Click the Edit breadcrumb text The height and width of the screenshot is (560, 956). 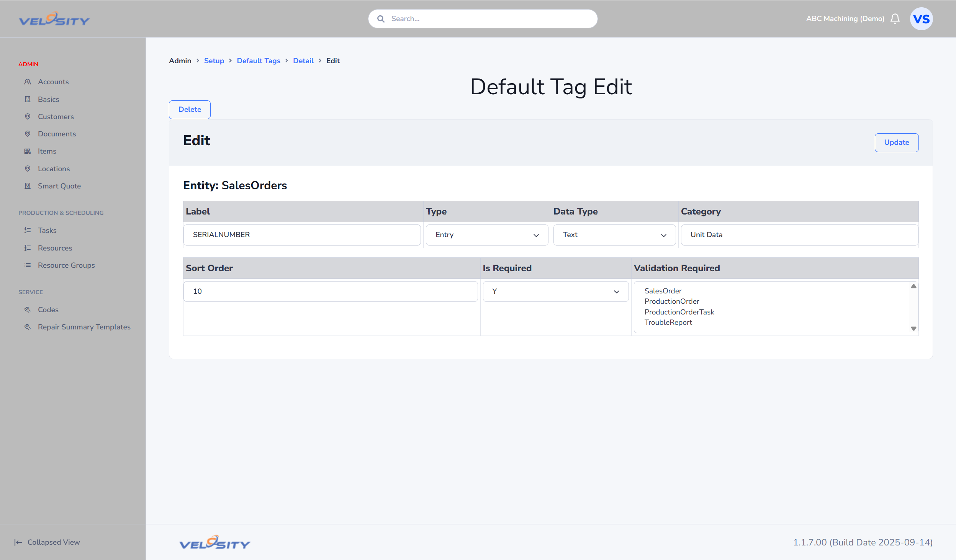[333, 61]
